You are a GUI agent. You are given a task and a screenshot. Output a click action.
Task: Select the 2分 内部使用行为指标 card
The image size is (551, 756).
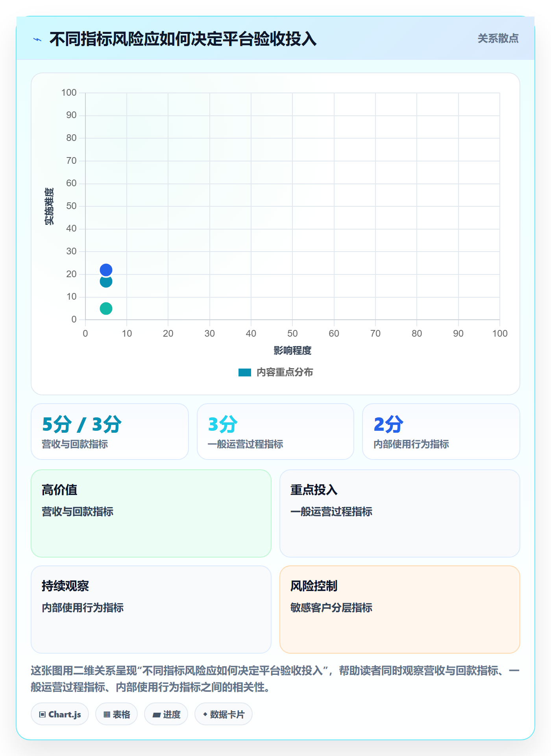coord(441,432)
